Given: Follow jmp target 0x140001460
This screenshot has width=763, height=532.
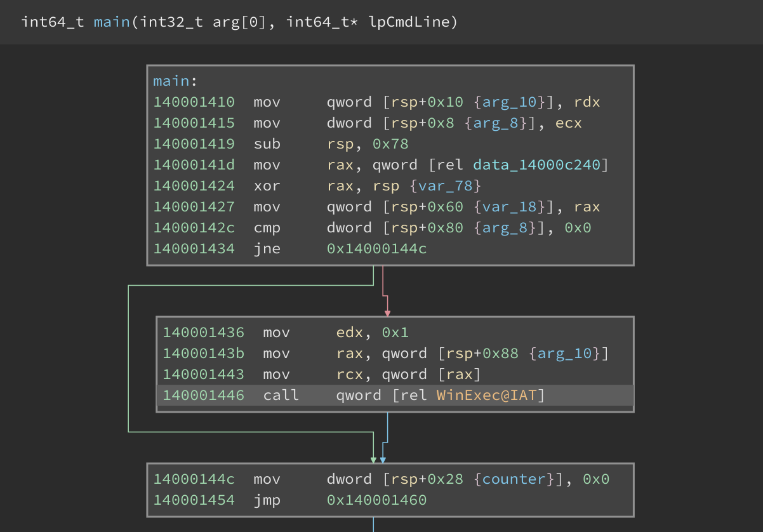Looking at the screenshot, I should coord(376,500).
